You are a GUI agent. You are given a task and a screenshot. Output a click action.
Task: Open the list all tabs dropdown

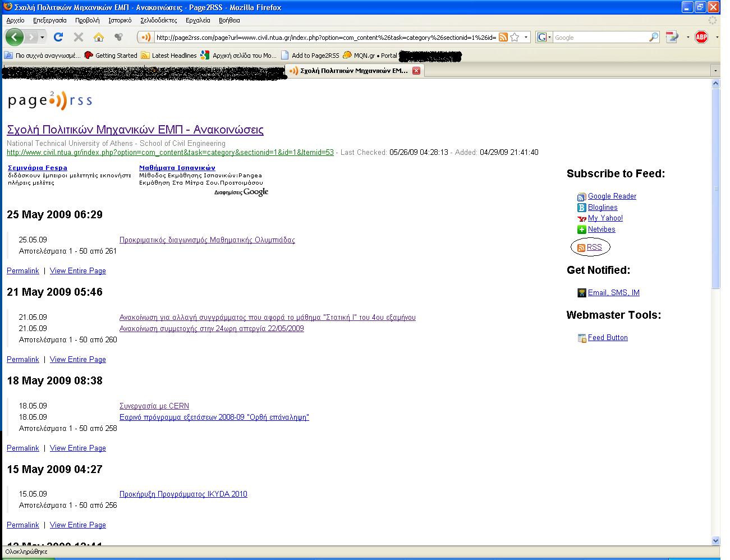[714, 71]
